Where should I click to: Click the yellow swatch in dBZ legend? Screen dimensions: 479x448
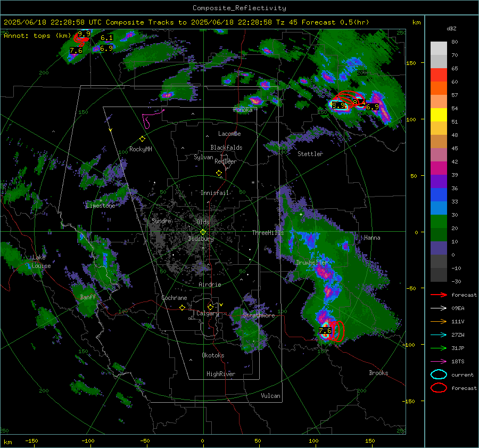click(x=439, y=115)
